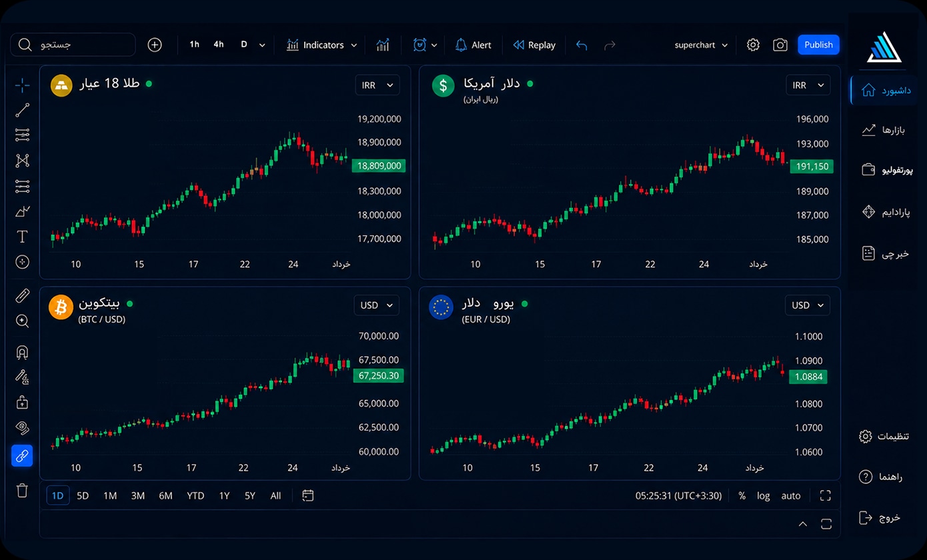Click the camera snapshot icon
Viewport: 927px width, 560px height.
click(780, 45)
